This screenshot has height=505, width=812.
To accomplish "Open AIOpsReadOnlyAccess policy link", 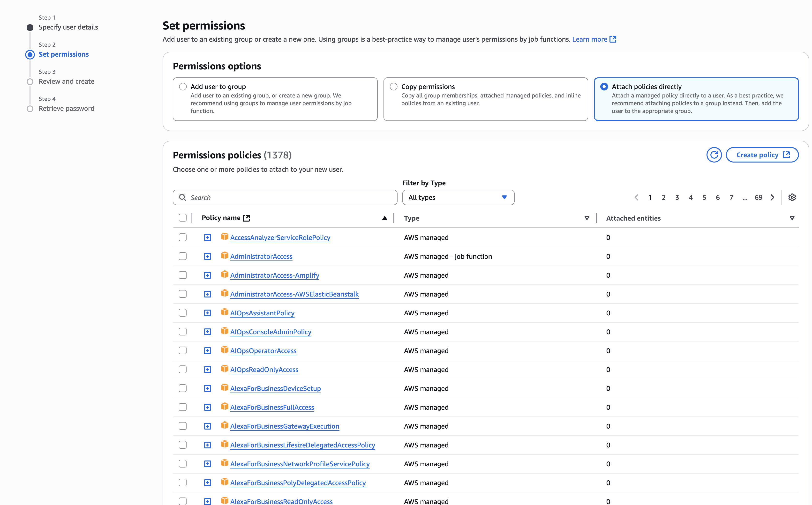I will pyautogui.click(x=264, y=370).
